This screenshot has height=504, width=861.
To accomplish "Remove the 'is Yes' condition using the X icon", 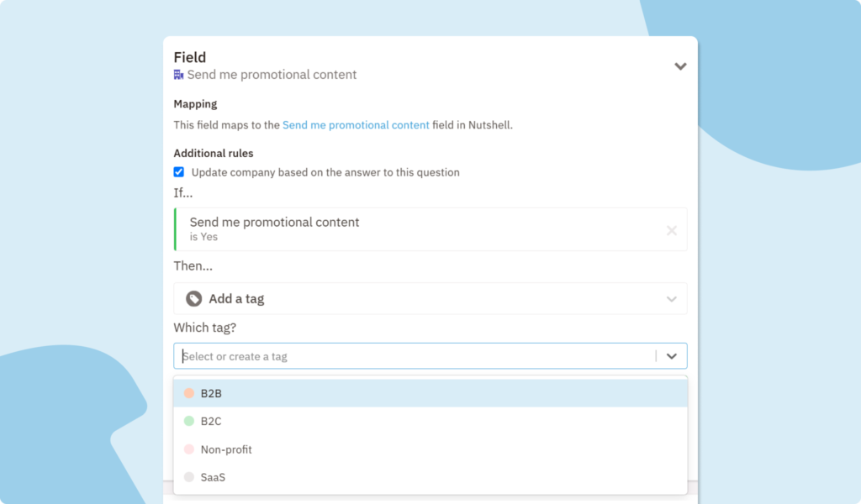I will (672, 229).
